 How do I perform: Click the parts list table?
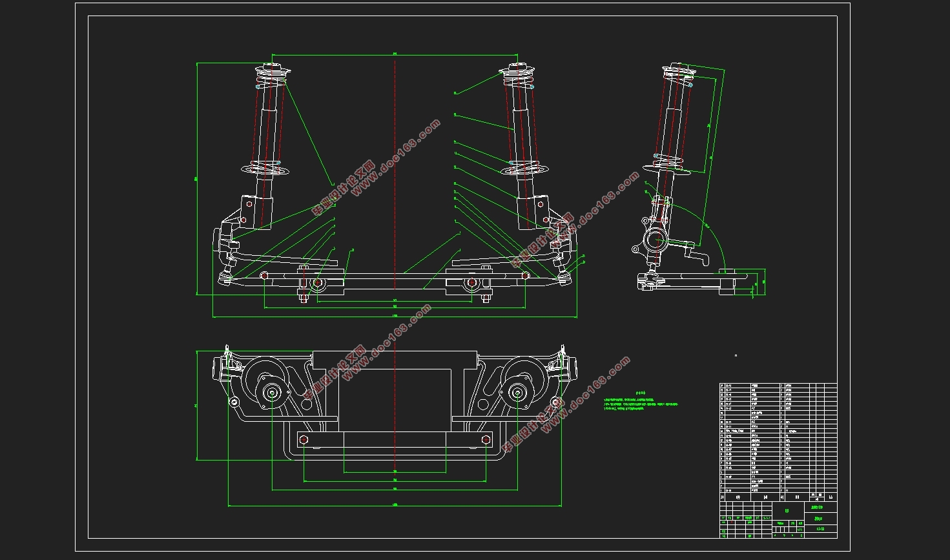(x=778, y=442)
